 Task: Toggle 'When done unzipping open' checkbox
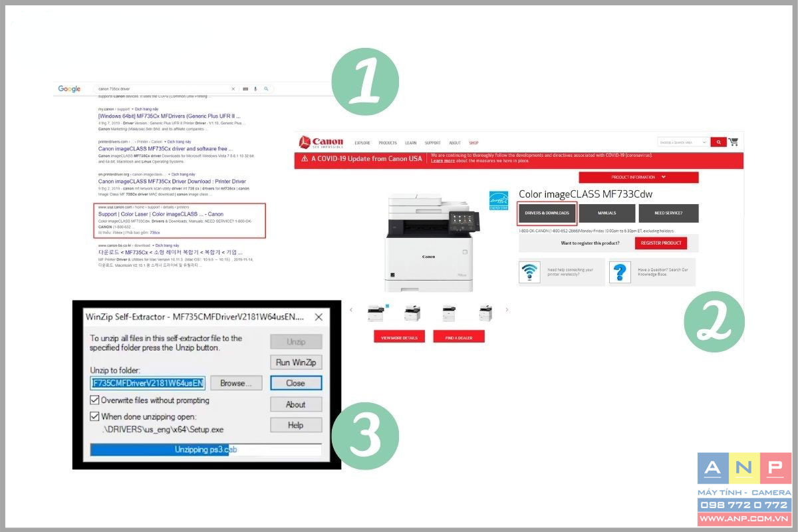coord(94,417)
